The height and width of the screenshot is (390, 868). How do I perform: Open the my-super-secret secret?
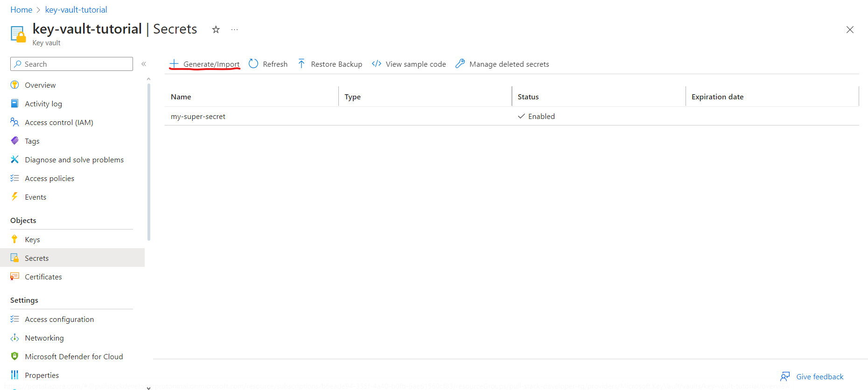198,116
